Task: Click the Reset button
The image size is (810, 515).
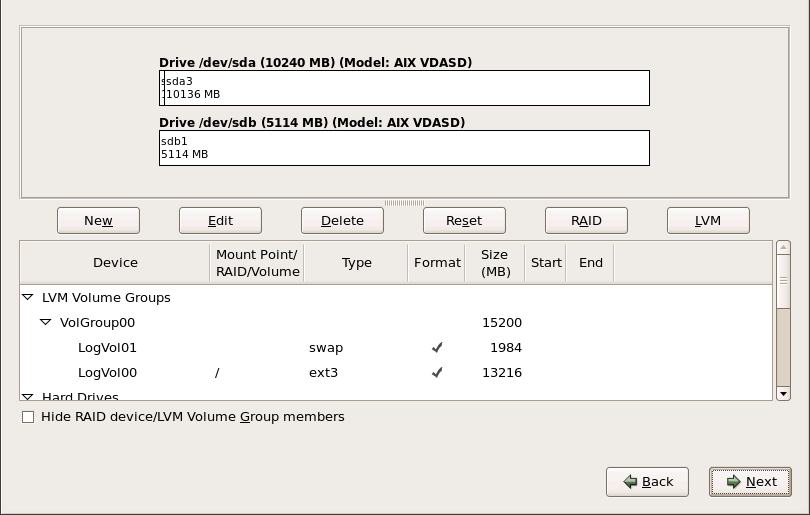Action: [x=464, y=221]
